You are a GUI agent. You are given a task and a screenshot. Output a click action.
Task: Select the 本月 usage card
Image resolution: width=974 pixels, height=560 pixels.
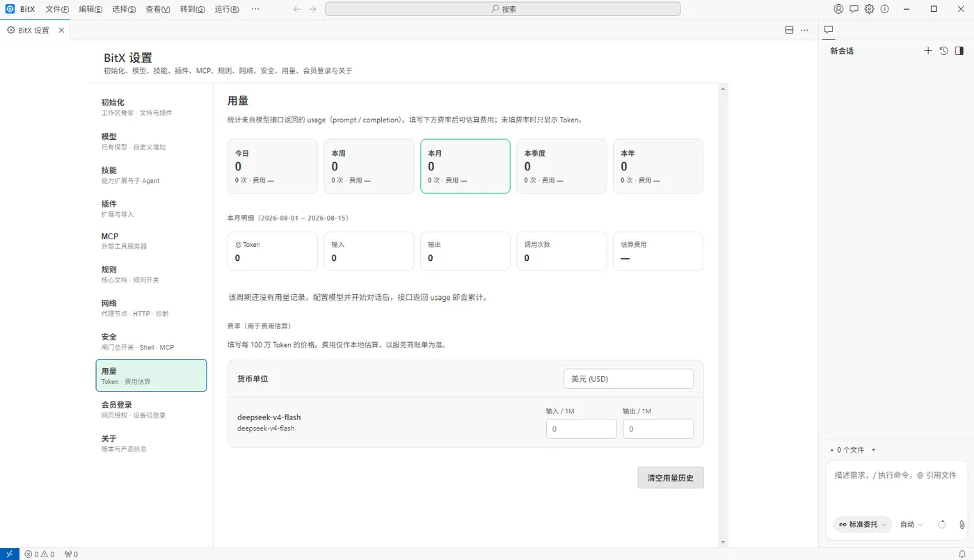pos(465,166)
